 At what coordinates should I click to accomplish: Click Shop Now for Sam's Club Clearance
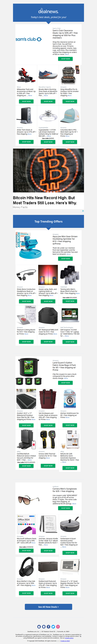[x=65, y=59]
